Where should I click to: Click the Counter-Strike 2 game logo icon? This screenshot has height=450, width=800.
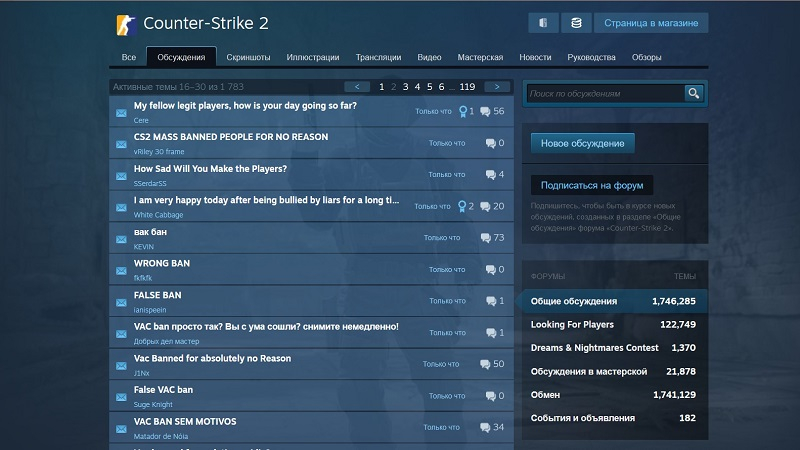pos(125,24)
